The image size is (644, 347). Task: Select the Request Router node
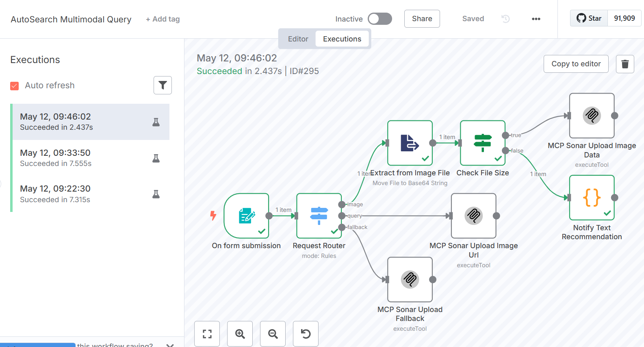(319, 216)
